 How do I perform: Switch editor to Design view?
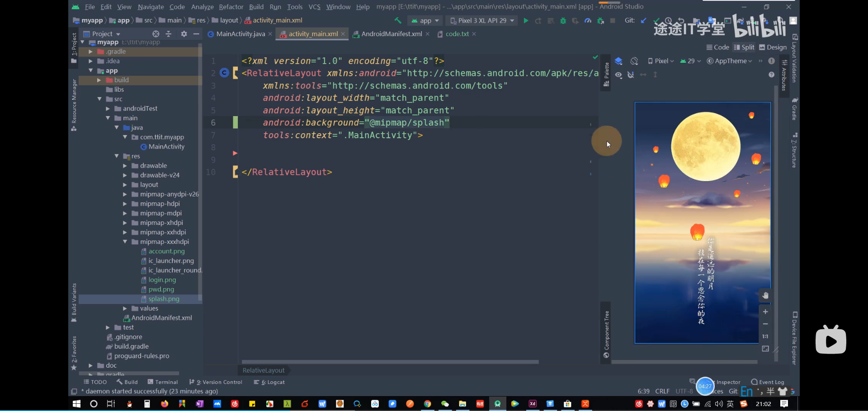773,47
